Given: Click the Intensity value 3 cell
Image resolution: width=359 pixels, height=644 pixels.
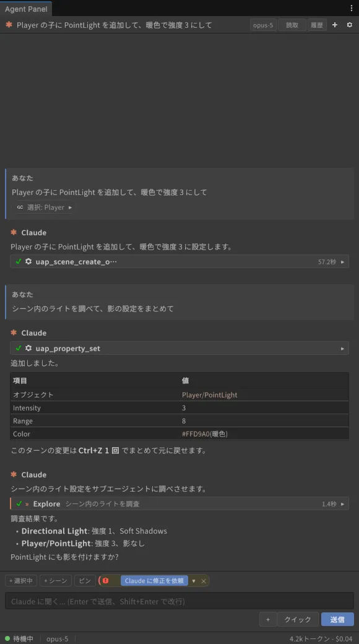Looking at the screenshot, I should 184,408.
